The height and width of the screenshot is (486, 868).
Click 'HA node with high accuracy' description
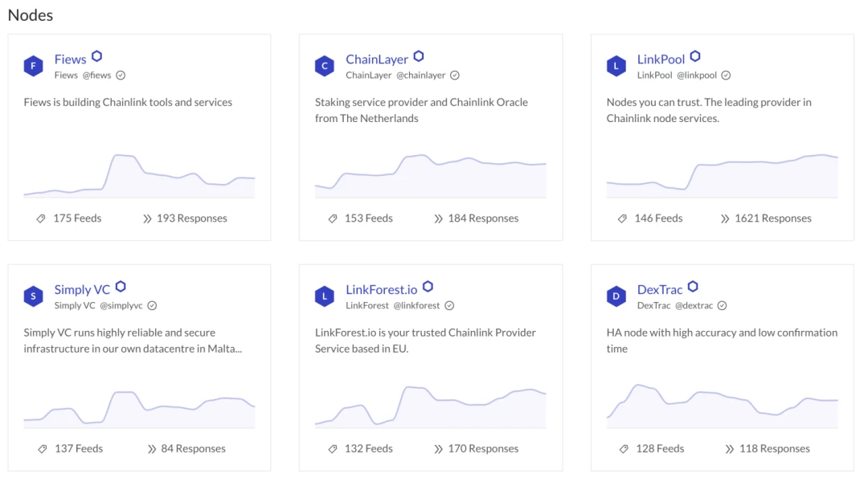722,341
